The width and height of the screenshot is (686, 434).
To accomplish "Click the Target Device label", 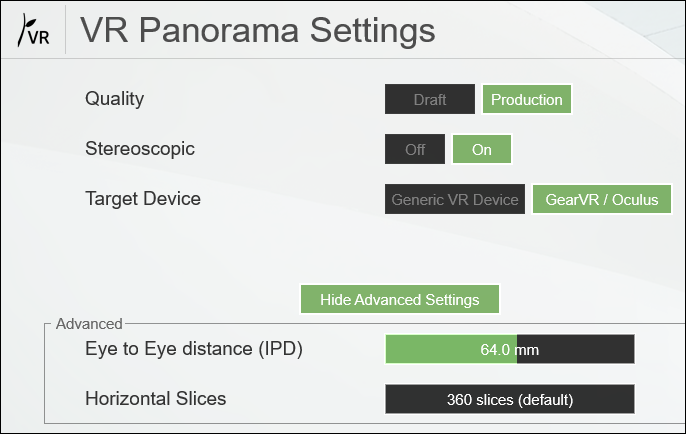I will click(x=143, y=199).
